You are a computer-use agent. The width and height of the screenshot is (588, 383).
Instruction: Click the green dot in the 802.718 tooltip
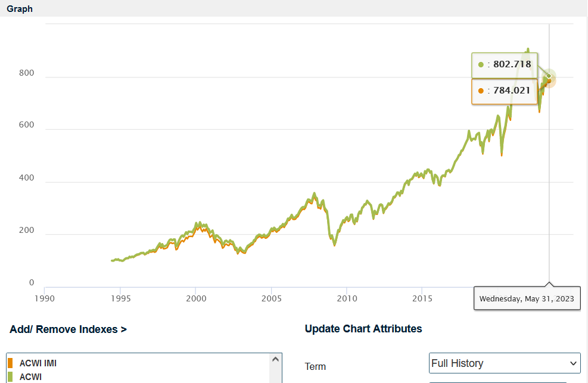[481, 64]
